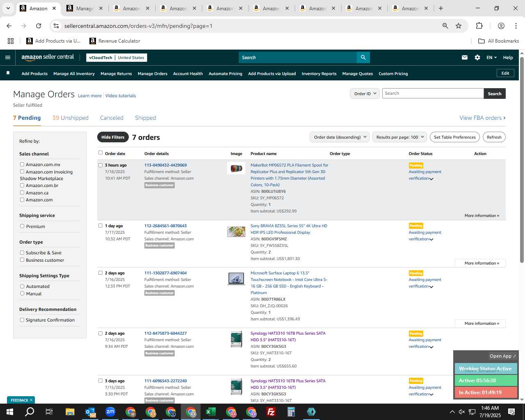
Task: Click Set Table Preferences button
Action: (x=455, y=137)
